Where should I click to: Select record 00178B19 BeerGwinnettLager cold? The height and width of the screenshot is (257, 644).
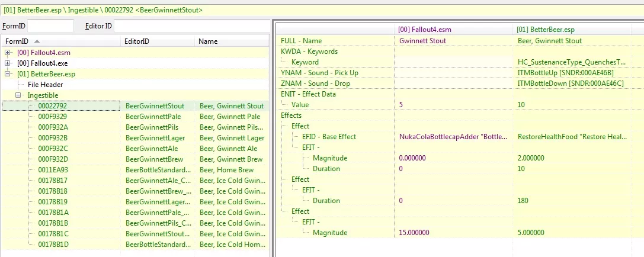(136, 202)
